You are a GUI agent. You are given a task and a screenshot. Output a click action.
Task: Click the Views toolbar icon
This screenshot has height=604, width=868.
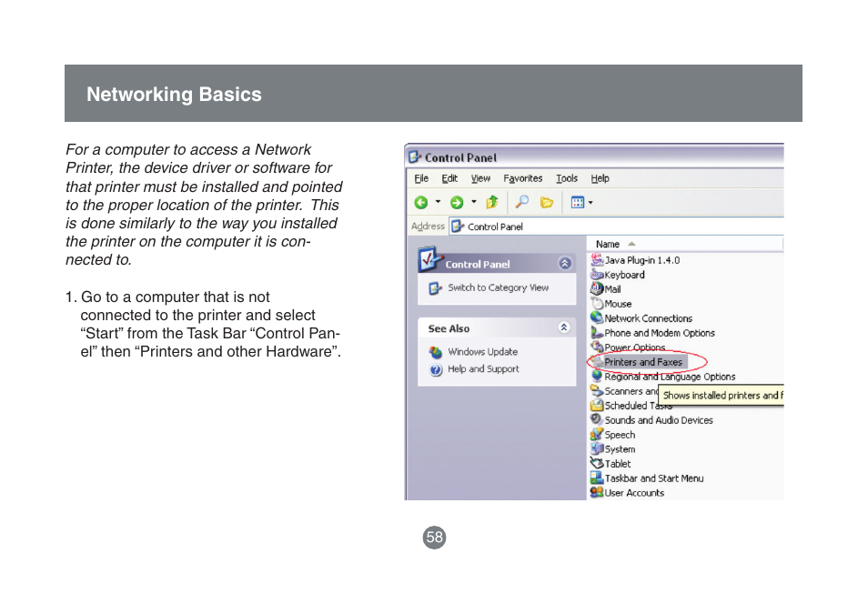tap(578, 203)
